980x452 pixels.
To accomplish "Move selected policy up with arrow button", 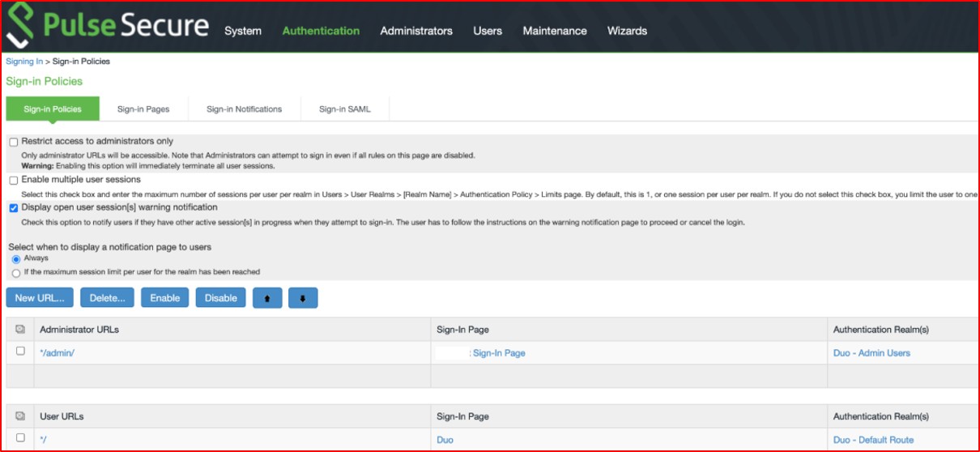I will [269, 298].
